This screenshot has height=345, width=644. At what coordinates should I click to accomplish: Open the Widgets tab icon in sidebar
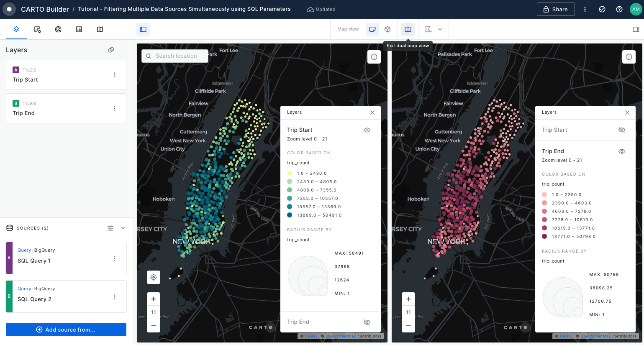click(x=37, y=29)
